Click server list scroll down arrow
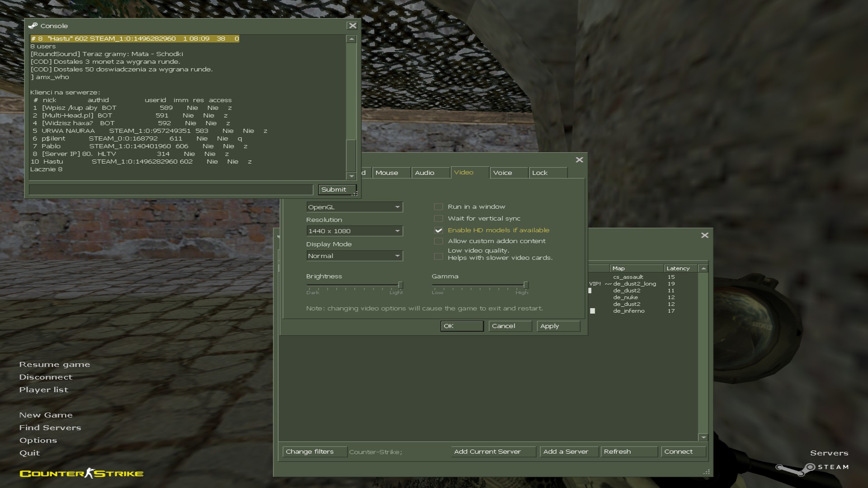Image resolution: width=868 pixels, height=488 pixels. (x=703, y=437)
